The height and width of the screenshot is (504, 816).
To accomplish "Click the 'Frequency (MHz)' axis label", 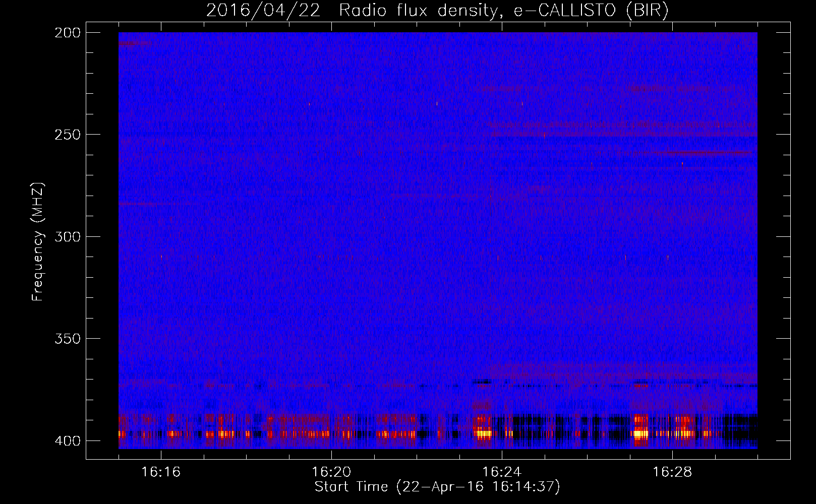I will (37, 241).
